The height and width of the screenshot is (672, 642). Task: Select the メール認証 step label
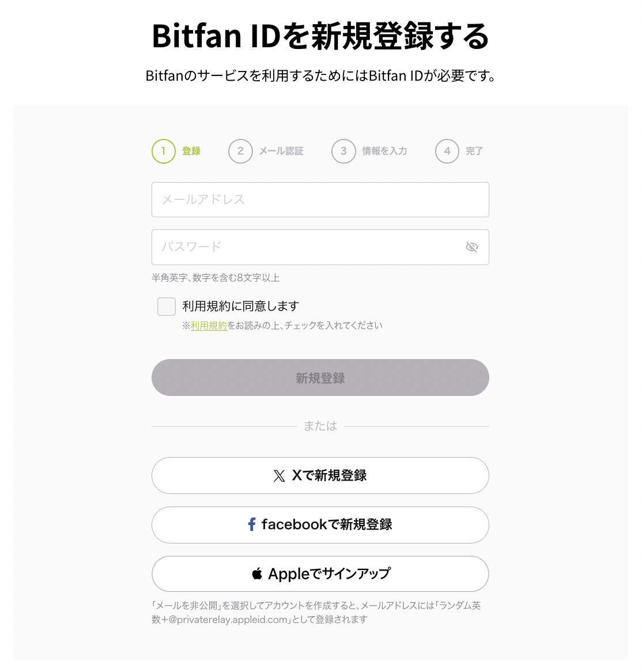point(281,151)
